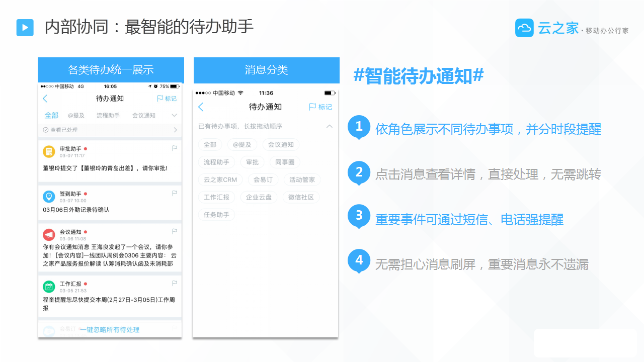
Task: Tap 待办通知 title in left phone
Action: click(110, 99)
